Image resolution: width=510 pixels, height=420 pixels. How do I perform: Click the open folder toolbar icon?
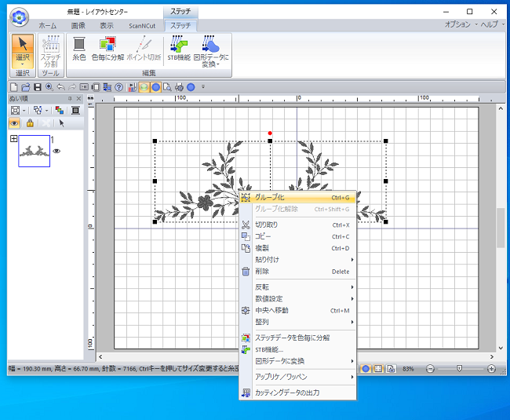coord(26,86)
